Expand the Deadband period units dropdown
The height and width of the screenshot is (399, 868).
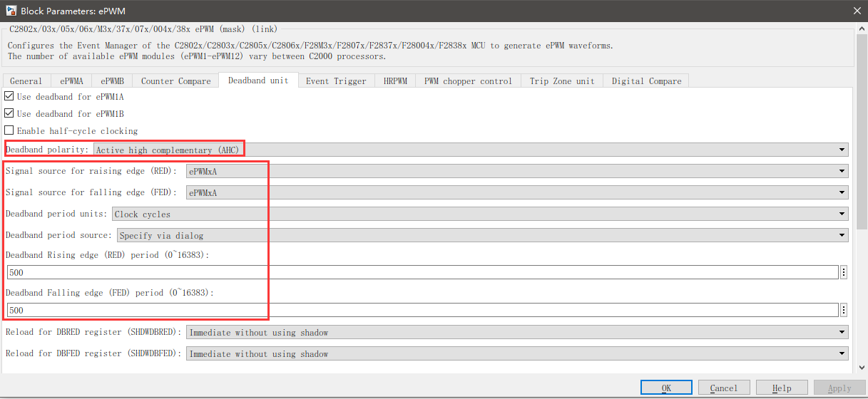tap(480, 214)
